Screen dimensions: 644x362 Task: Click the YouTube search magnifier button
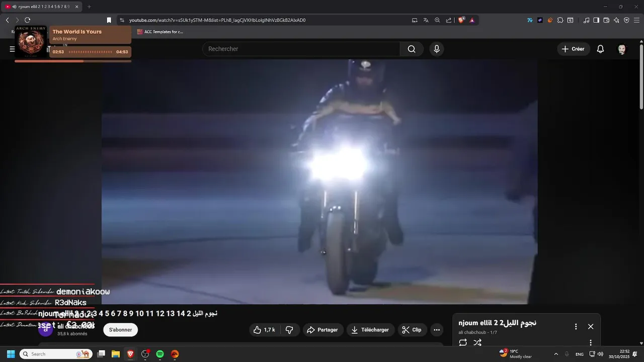412,49
